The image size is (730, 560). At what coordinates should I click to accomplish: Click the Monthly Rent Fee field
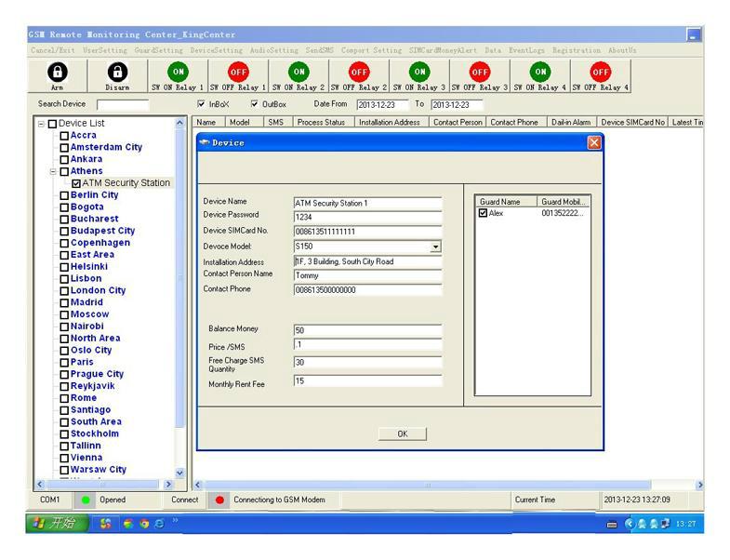point(368,381)
